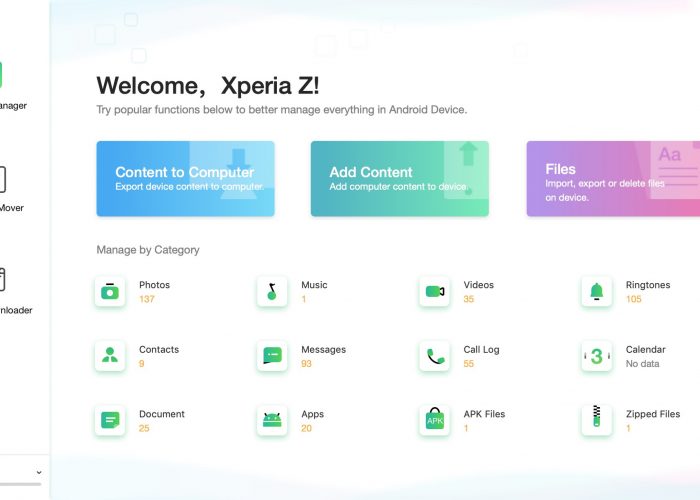Select the Photos label
The width and height of the screenshot is (700, 500).
pyautogui.click(x=154, y=285)
